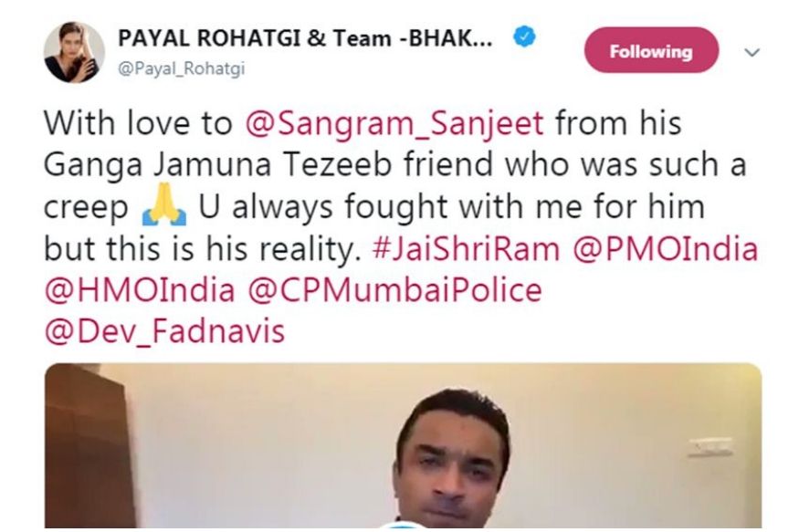Expand the tweet options chevron menu
The height and width of the screenshot is (532, 799).
pyautogui.click(x=752, y=52)
